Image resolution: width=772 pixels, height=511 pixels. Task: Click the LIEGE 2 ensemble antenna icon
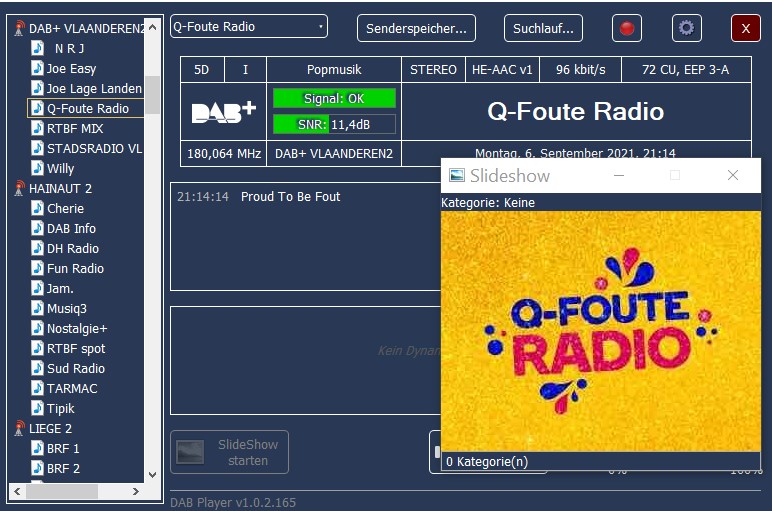(19, 428)
